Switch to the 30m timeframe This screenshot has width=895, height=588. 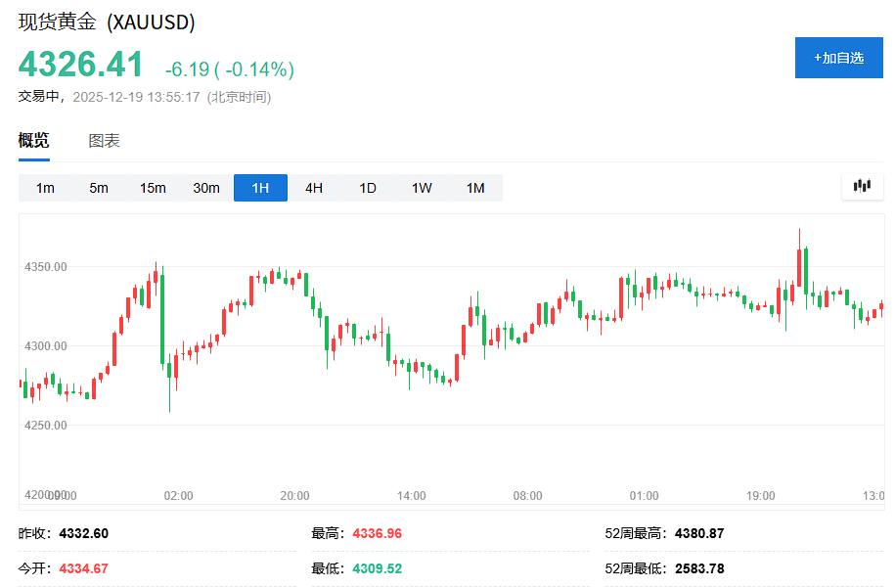click(x=206, y=188)
